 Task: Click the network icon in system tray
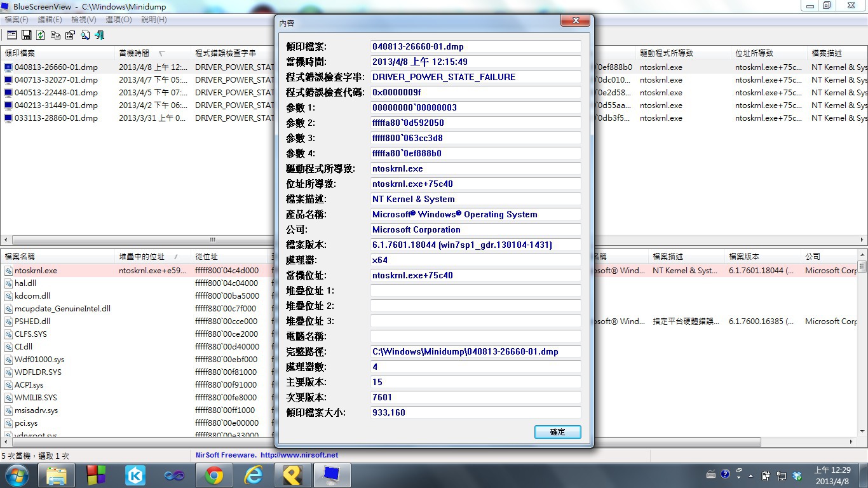(x=782, y=476)
